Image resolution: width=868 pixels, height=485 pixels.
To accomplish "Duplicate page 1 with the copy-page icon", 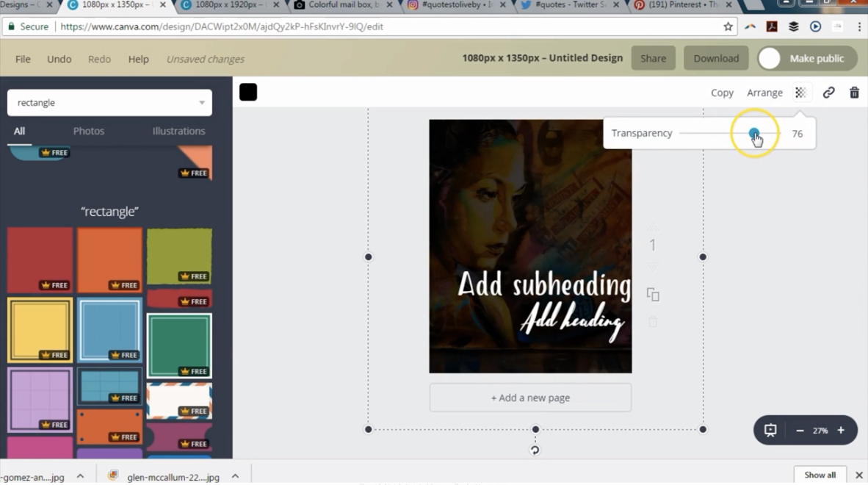I will click(652, 294).
